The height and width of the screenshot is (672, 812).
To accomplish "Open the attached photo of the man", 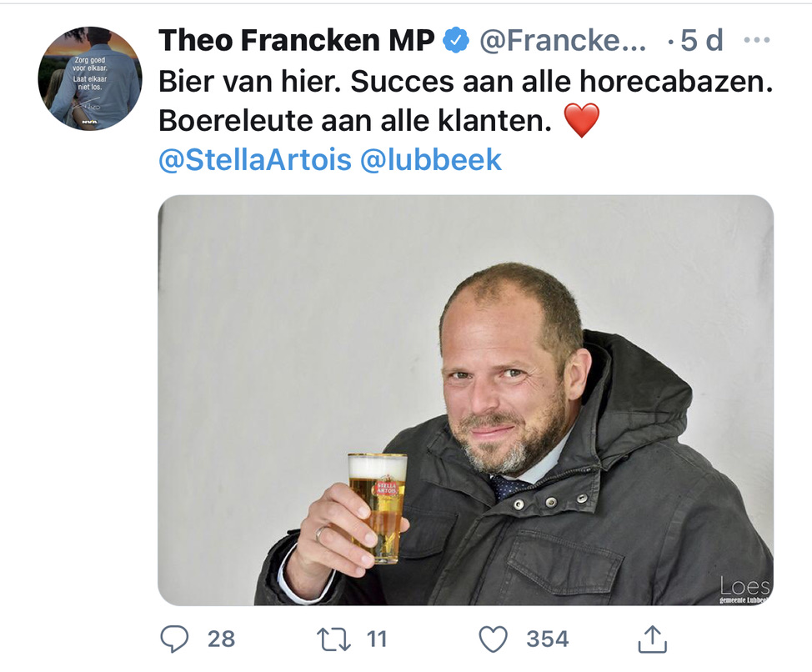I will click(465, 400).
